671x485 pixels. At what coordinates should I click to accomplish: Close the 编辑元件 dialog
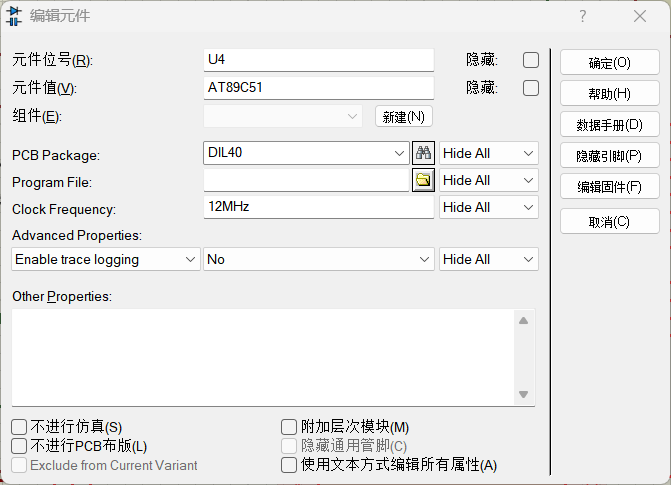click(640, 16)
